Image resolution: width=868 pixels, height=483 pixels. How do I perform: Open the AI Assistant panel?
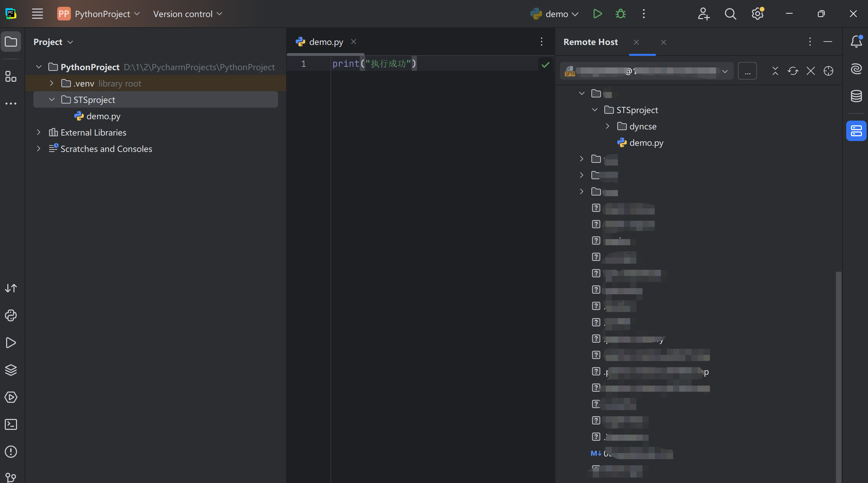(x=856, y=68)
